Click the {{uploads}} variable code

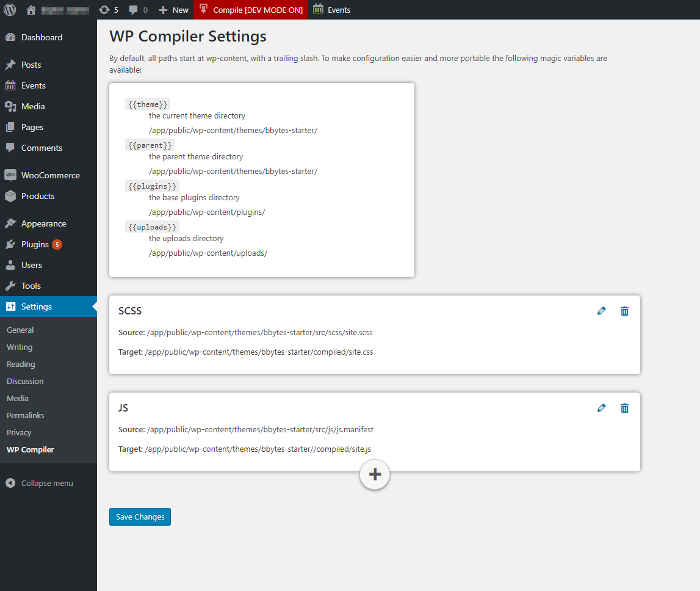(x=152, y=227)
